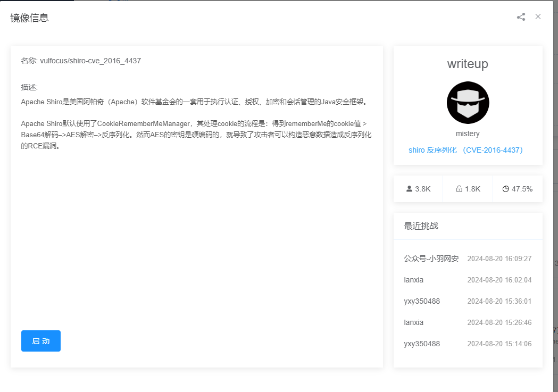The image size is (558, 392).
Task: Select the yxy350488 entry timestamped 15:36:01
Action: [x=421, y=301]
